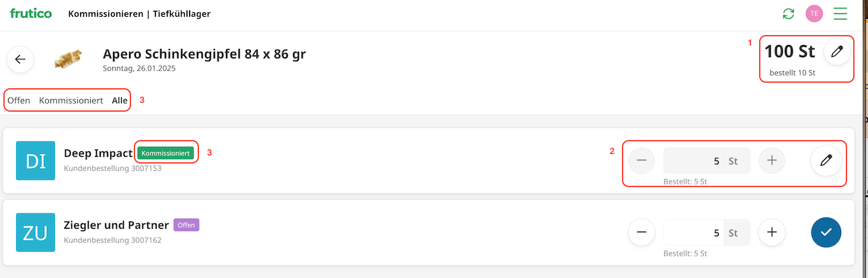Screen dimensions: 868x278
Task: Confirm picking for Ziegler und Partner
Action: pos(826,232)
